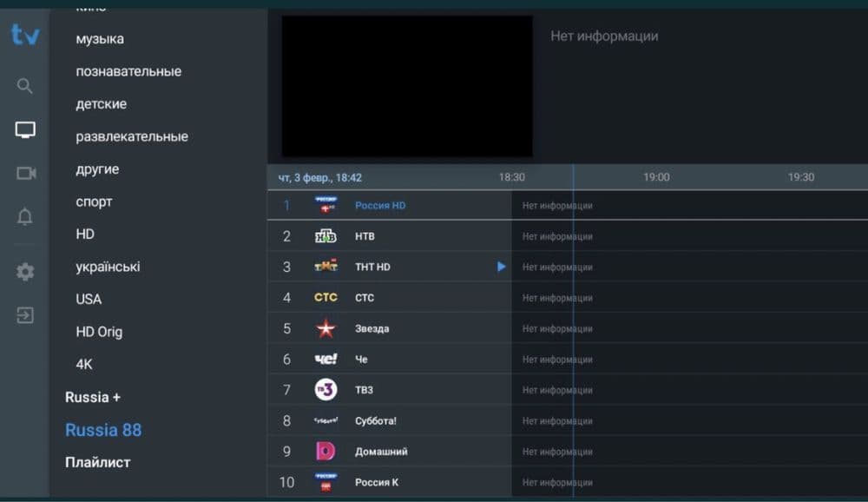Click the 18:30 timeline mark
This screenshot has width=868, height=502.
(511, 177)
